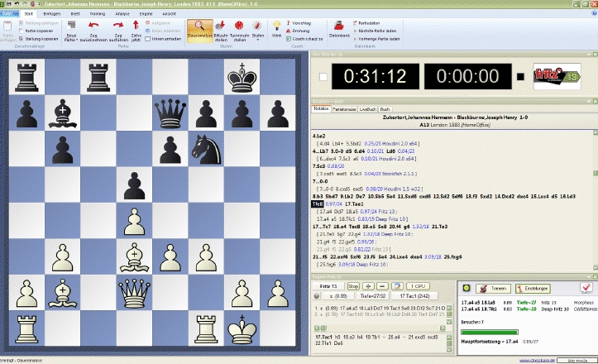Click Vorherige Partie laden
The height and width of the screenshot is (364, 598).
click(377, 39)
